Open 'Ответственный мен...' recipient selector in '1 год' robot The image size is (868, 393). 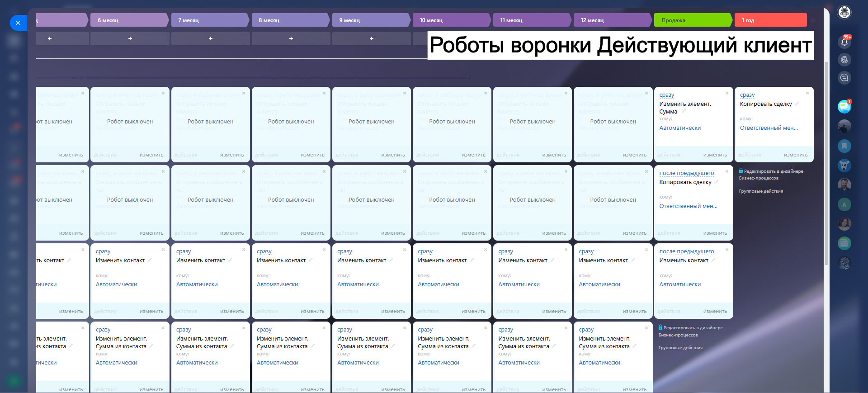pyautogui.click(x=769, y=128)
